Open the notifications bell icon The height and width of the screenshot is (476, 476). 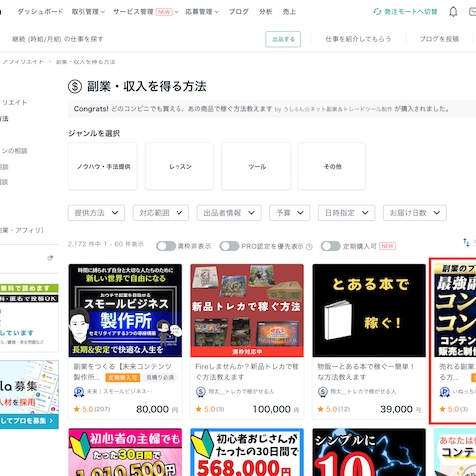tap(453, 12)
